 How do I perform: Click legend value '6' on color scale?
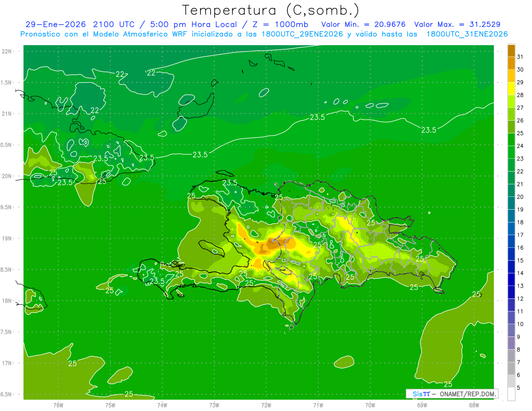point(519,375)
